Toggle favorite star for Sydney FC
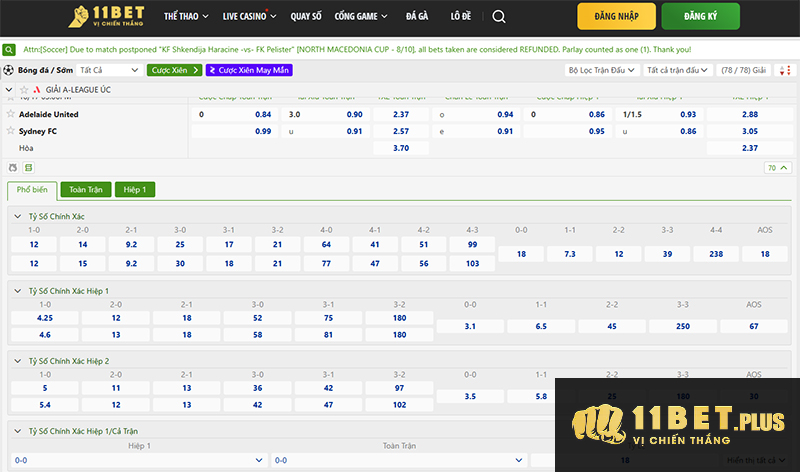 click(x=10, y=131)
